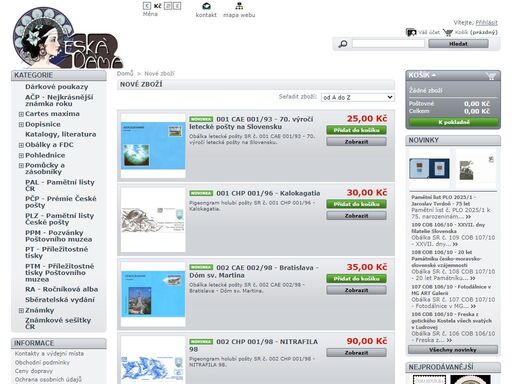Viewport: 512px width, 384px height.
Task: Expand the Obálky a FDC category
Action: [21, 145]
